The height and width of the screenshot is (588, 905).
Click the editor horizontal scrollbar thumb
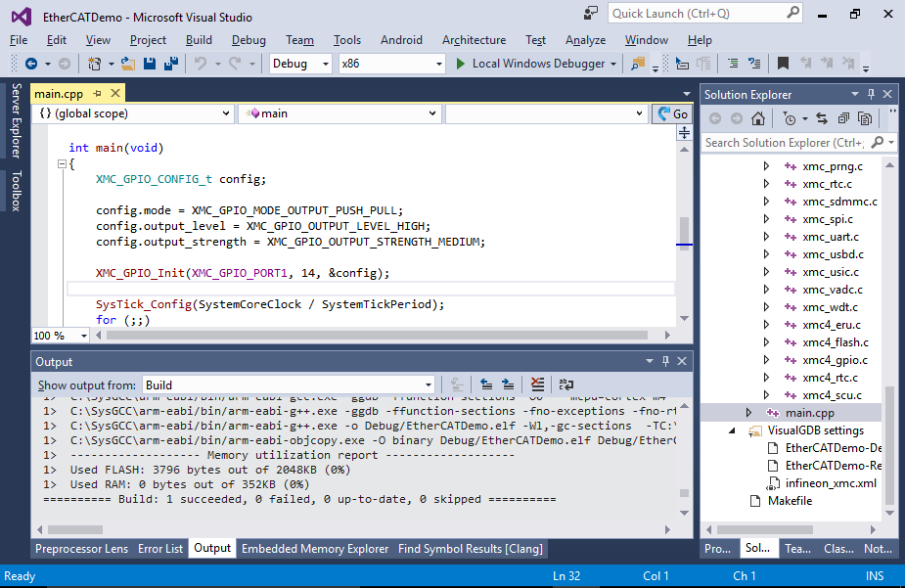pyautogui.click(x=377, y=336)
